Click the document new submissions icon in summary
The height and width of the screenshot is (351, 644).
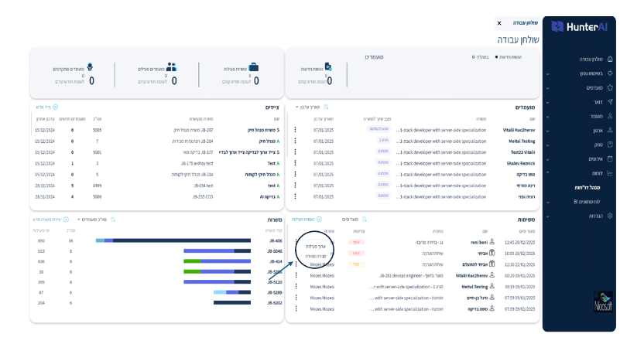pos(328,66)
